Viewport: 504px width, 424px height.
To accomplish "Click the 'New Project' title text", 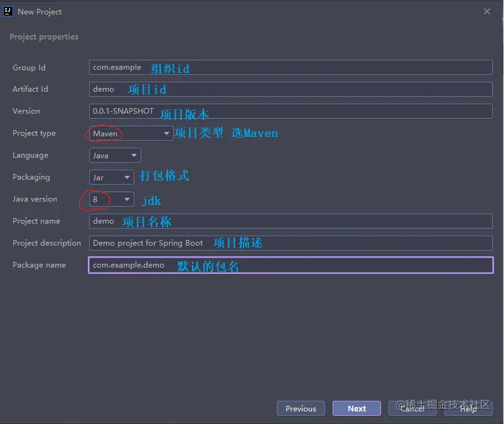I will (x=40, y=12).
